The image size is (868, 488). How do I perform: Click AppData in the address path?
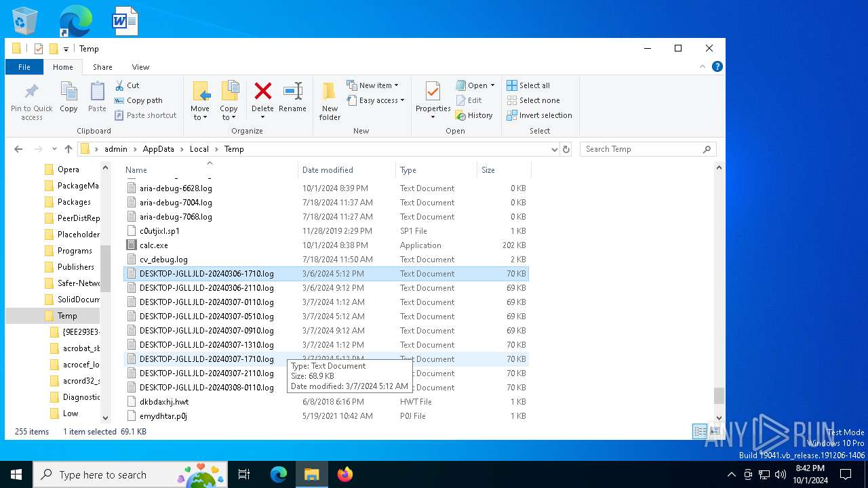[158, 149]
